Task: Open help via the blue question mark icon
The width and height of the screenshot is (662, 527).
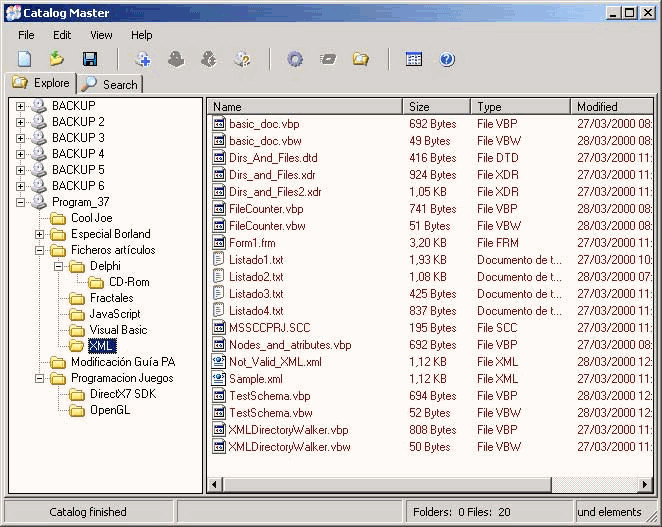Action: tap(447, 59)
